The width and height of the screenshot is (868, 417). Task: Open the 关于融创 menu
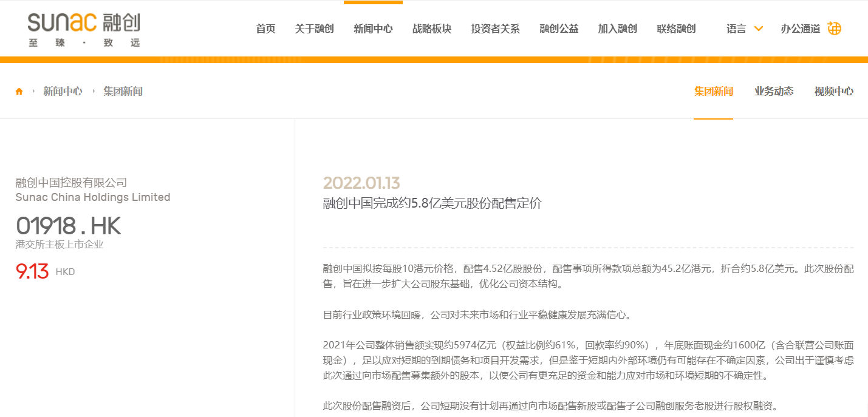[314, 29]
